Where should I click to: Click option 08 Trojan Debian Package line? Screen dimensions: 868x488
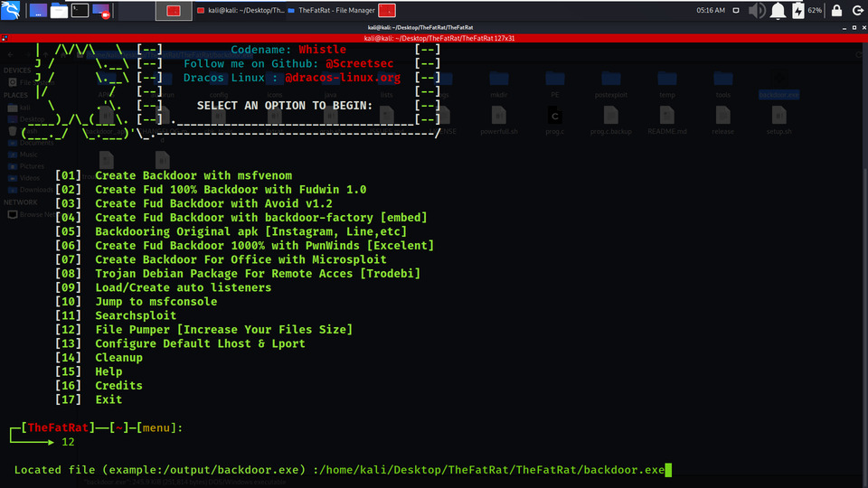(238, 273)
